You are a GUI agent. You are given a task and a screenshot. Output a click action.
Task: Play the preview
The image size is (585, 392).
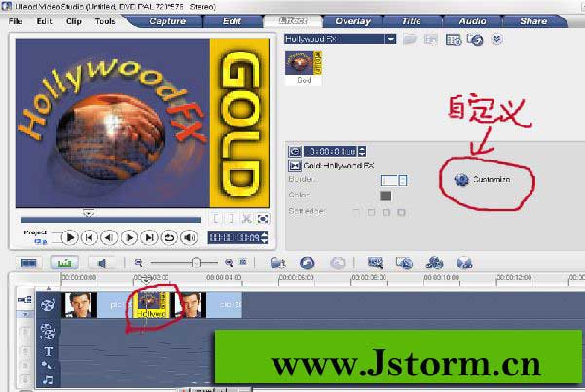[x=70, y=237]
